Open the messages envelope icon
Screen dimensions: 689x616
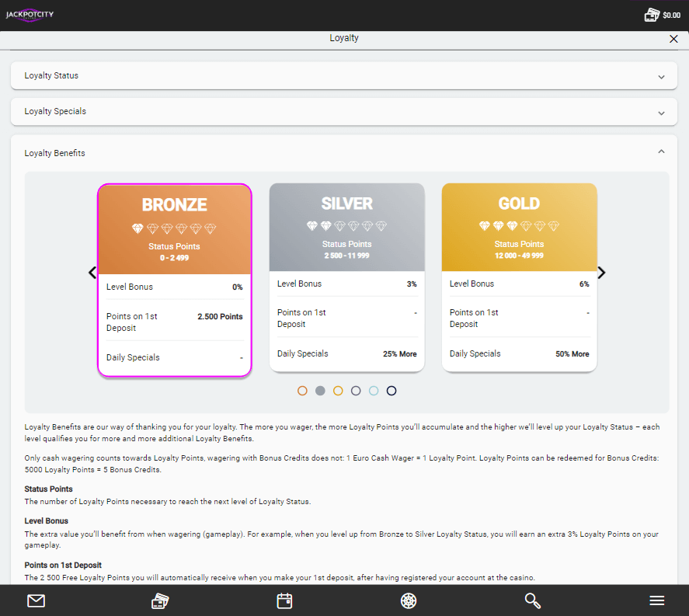36,600
